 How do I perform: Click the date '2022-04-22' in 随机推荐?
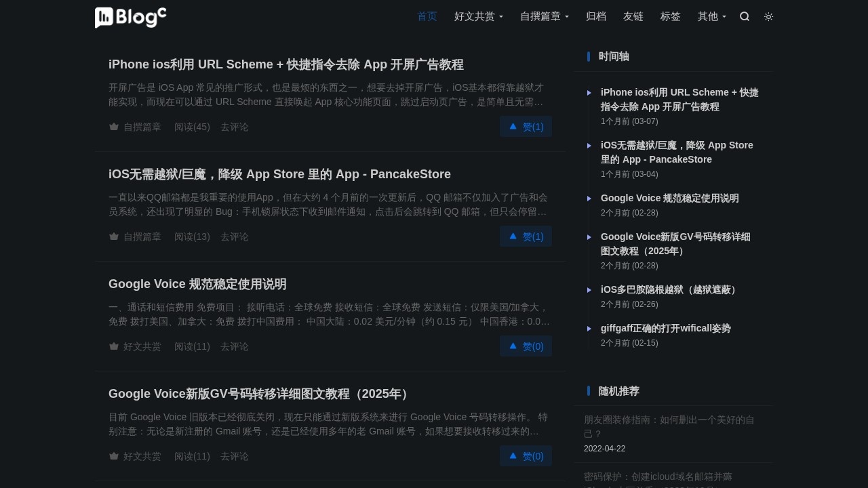tap(605, 449)
